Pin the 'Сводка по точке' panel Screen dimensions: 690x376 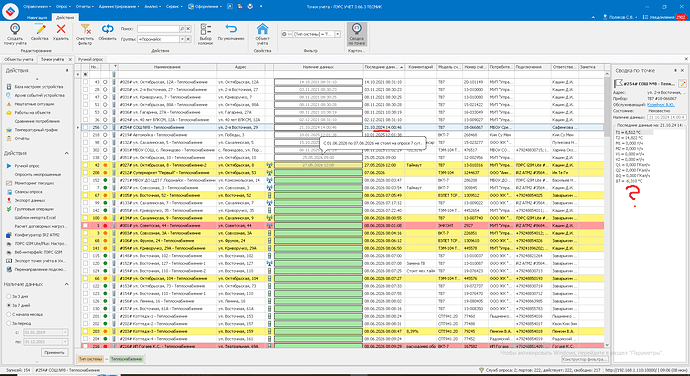pyautogui.click(x=675, y=70)
